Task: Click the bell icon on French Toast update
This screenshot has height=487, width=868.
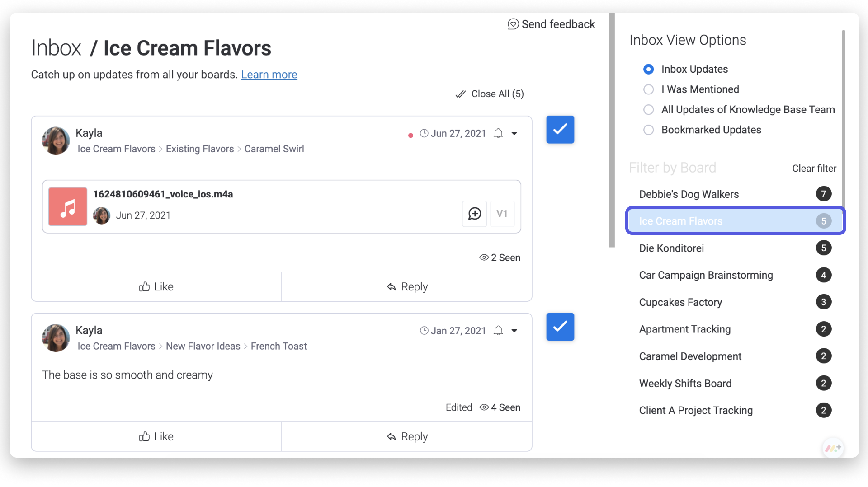Action: pyautogui.click(x=498, y=331)
